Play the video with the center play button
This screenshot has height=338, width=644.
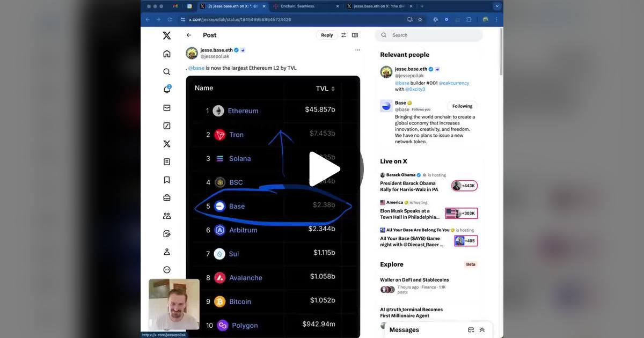click(324, 169)
